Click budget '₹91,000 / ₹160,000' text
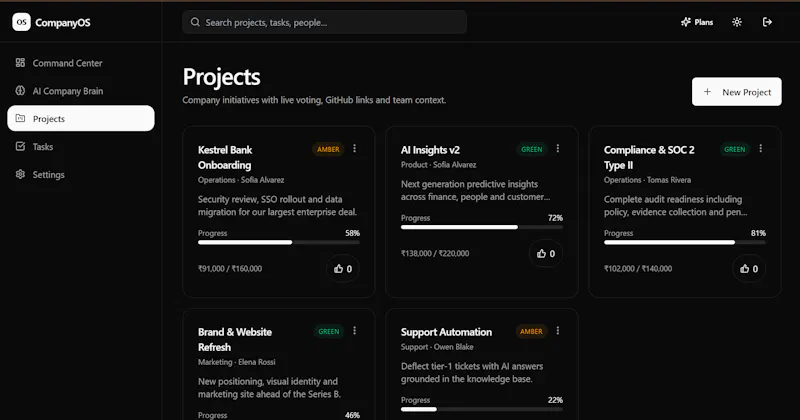The width and height of the screenshot is (800, 420). (230, 268)
